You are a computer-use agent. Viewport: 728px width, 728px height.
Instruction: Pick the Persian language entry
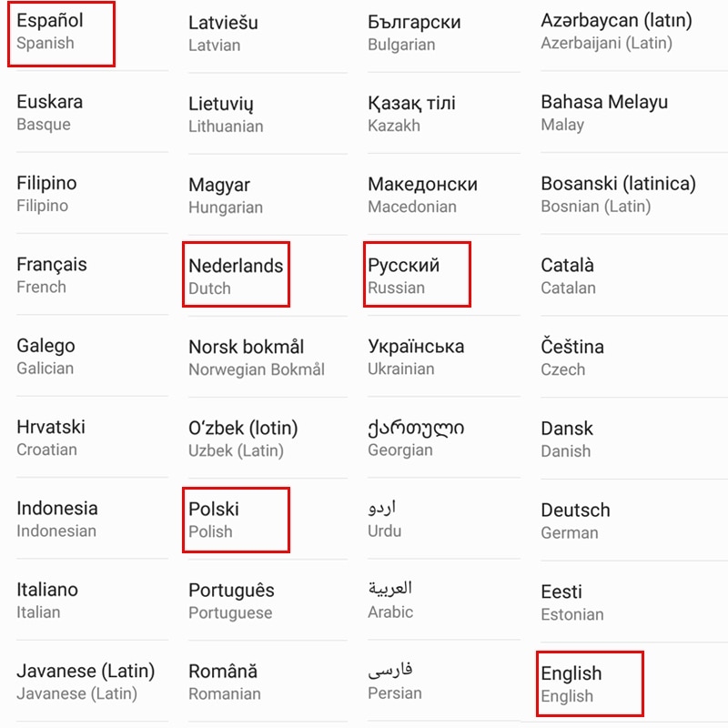[x=444, y=681]
